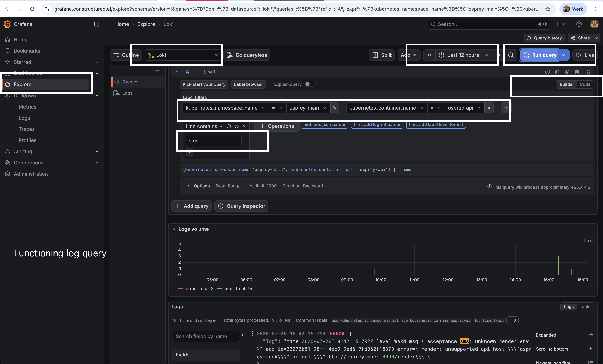This screenshot has height=364, width=603.
Task: Expand the Bookmarks menu section
Action: click(x=97, y=51)
